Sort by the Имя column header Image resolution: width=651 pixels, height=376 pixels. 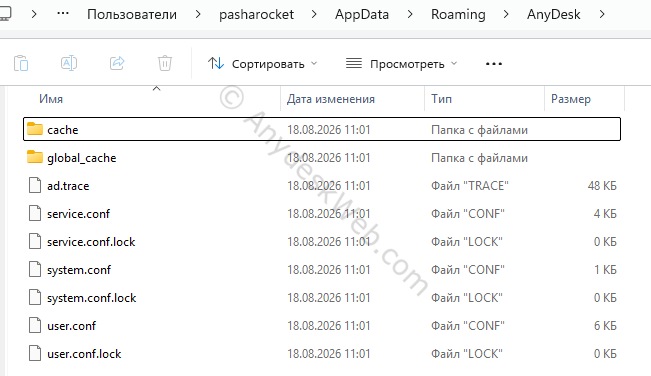coord(51,99)
